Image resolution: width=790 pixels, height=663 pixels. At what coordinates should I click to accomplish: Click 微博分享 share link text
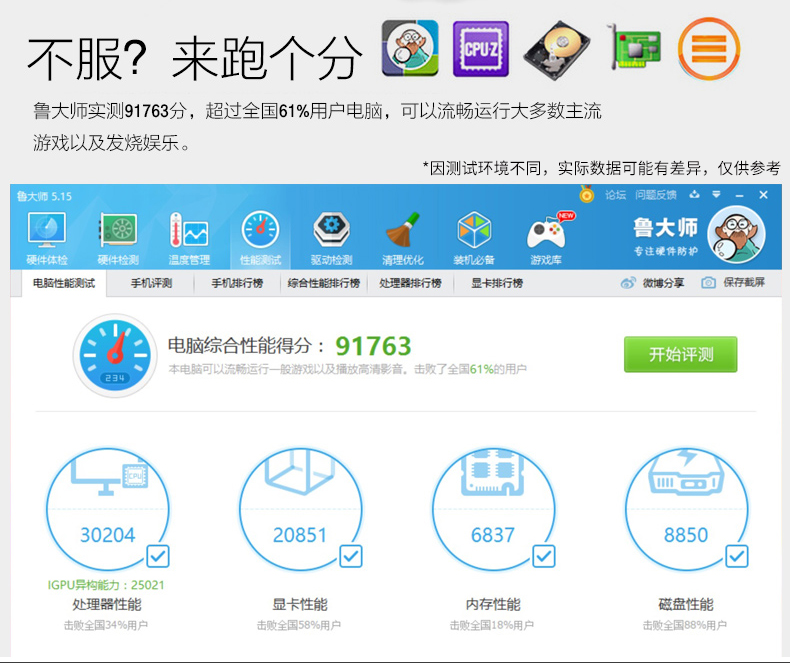[x=663, y=283]
